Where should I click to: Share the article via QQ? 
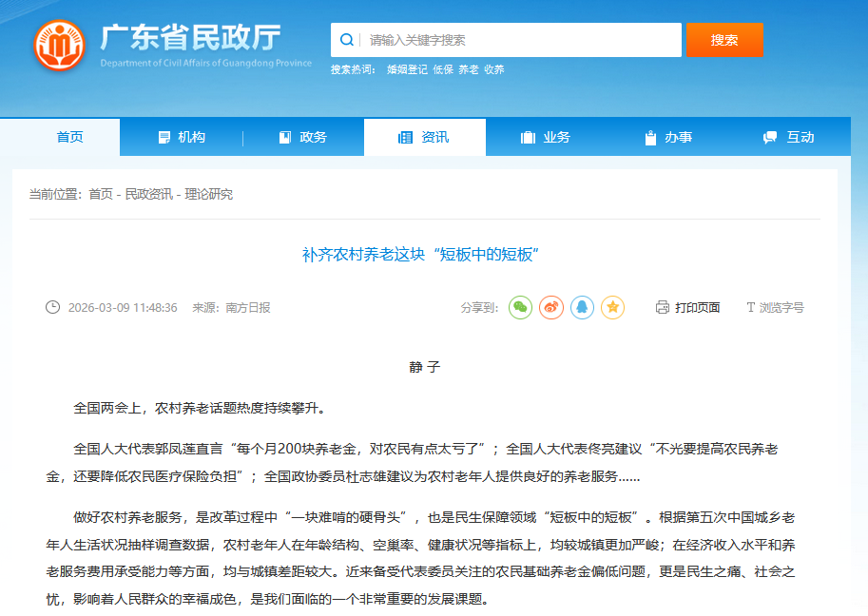point(582,307)
